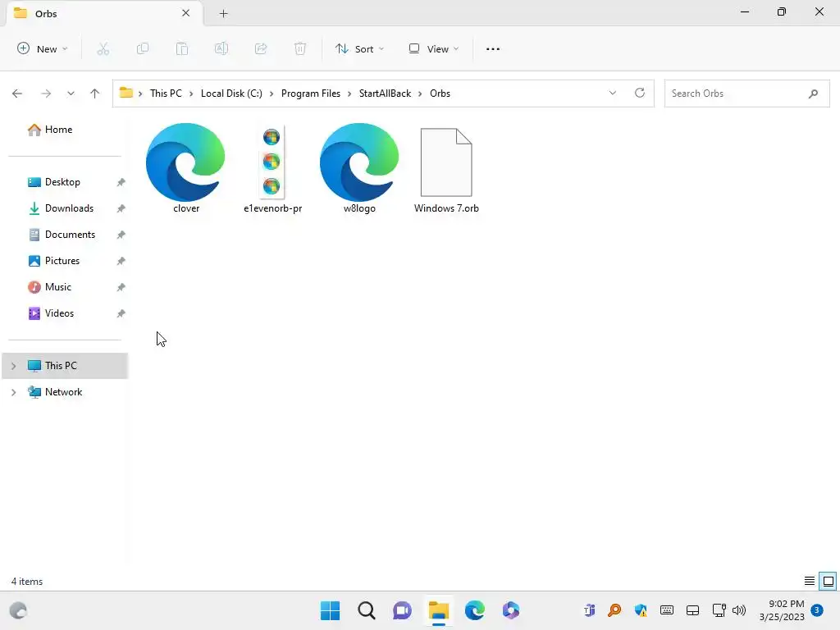840x630 pixels.
Task: Launch Microsoft Edge from taskbar
Action: point(475,610)
